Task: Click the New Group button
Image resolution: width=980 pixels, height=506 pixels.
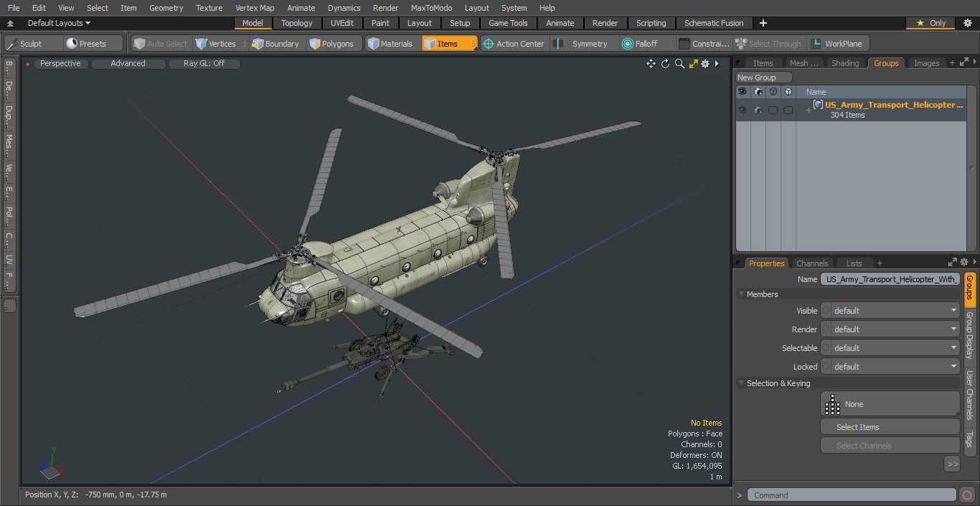Action: coord(763,78)
